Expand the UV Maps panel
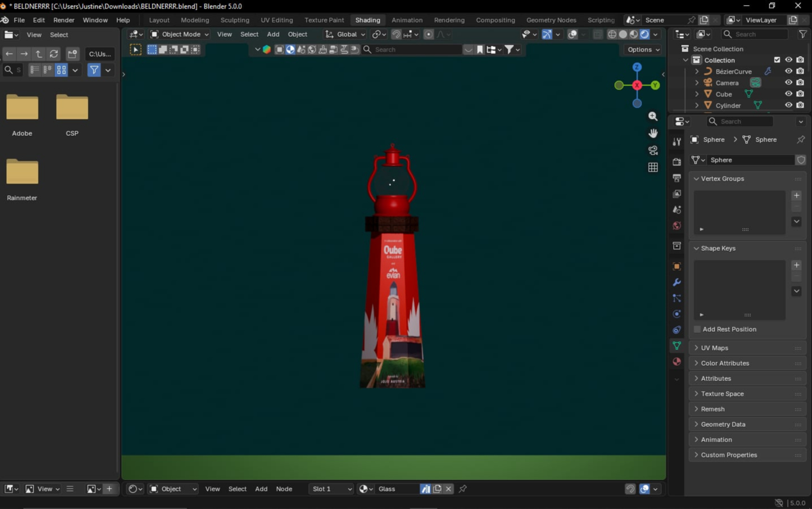 (x=747, y=348)
